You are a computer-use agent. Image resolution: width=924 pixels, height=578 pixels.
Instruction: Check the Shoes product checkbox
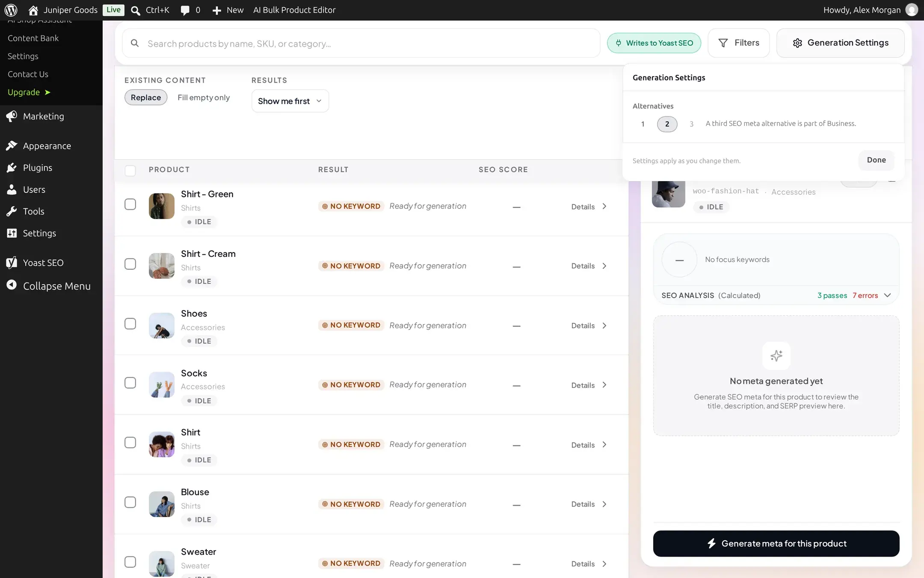[130, 324]
